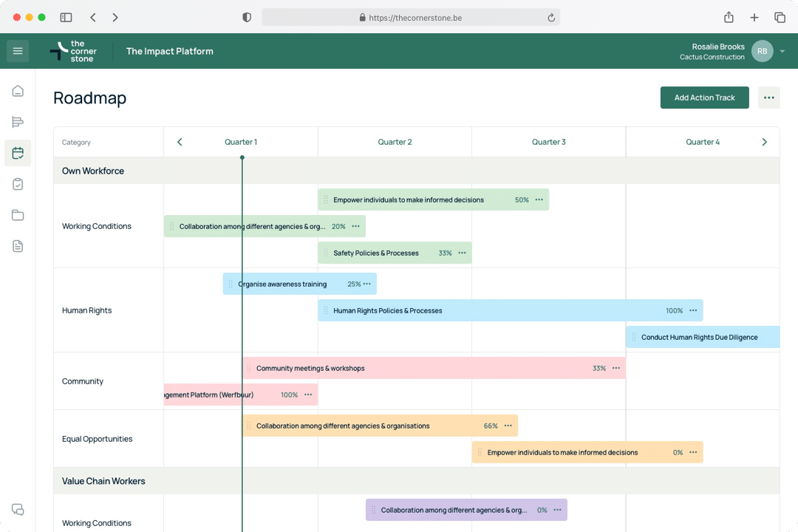Select the Quarter 3 column header
Screen dimensions: 798x532
coord(548,142)
